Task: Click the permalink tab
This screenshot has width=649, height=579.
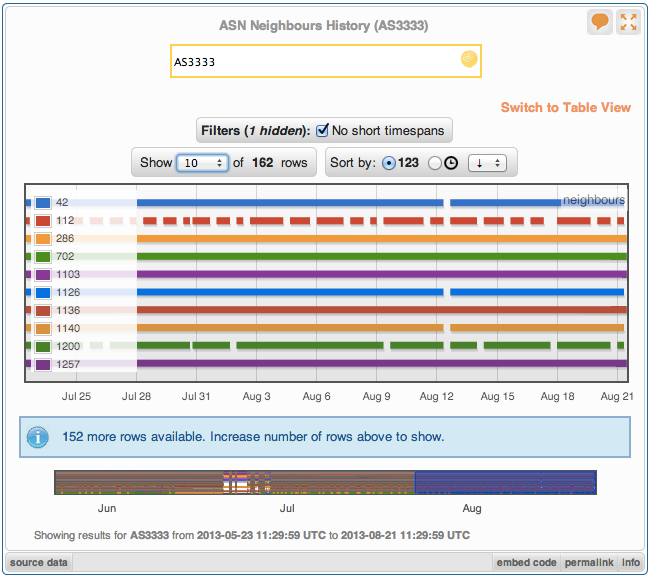Action: 587,563
